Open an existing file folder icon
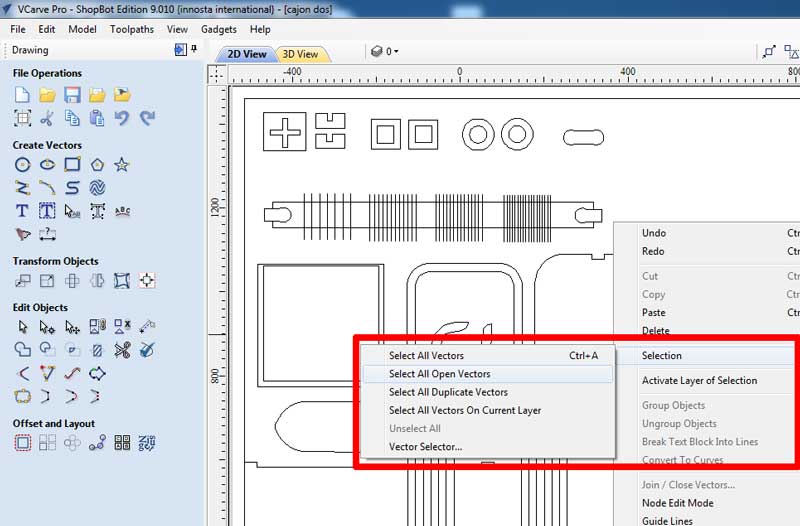800x526 pixels. point(47,95)
